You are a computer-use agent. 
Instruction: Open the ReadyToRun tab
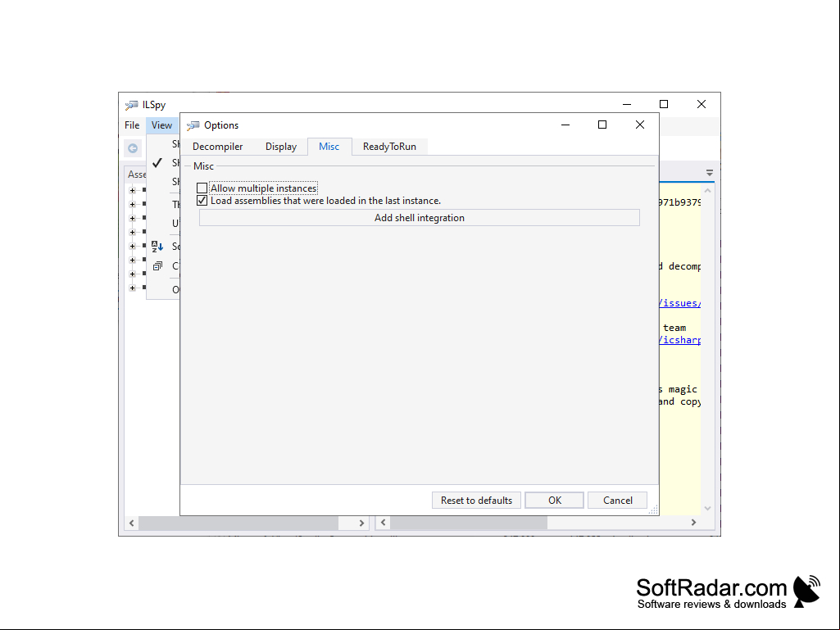tap(389, 147)
